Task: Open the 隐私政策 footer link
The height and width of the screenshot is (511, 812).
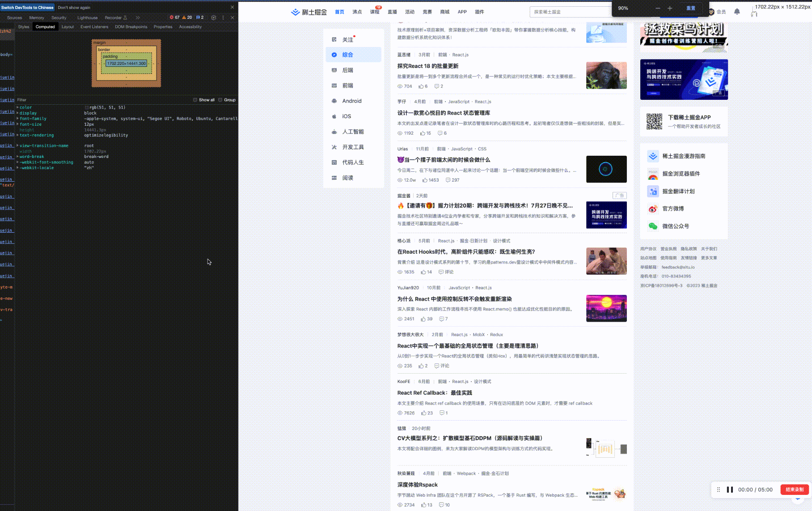Action: click(x=689, y=249)
